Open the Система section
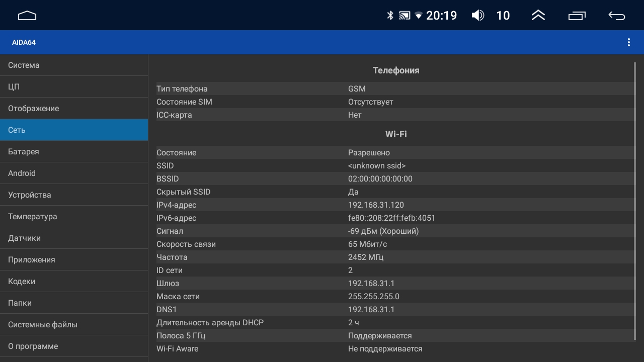Screen dimensions: 644x362 tap(74, 65)
